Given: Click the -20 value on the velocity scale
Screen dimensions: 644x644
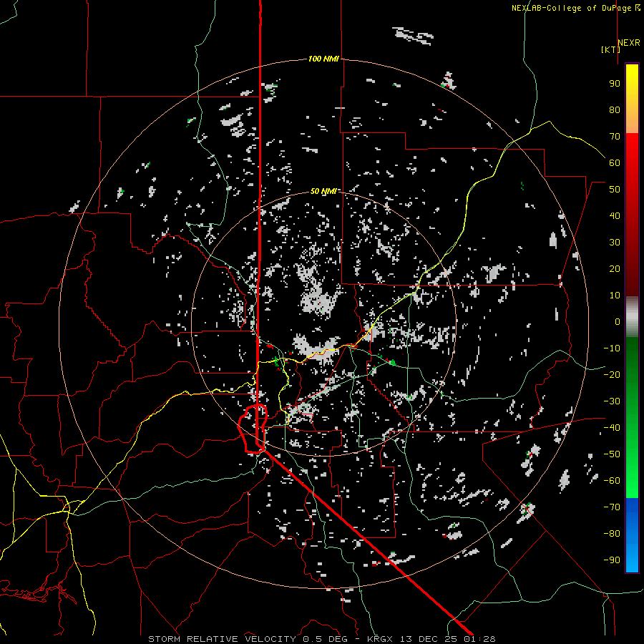Looking at the screenshot, I should click(612, 374).
